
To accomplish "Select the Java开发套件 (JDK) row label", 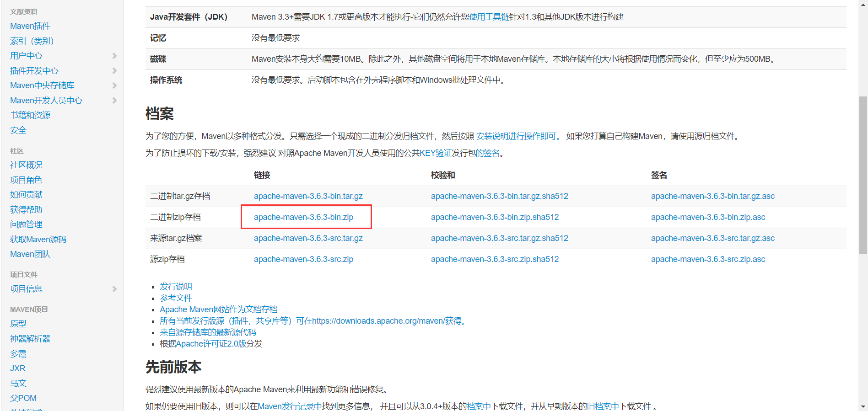I will [x=189, y=17].
